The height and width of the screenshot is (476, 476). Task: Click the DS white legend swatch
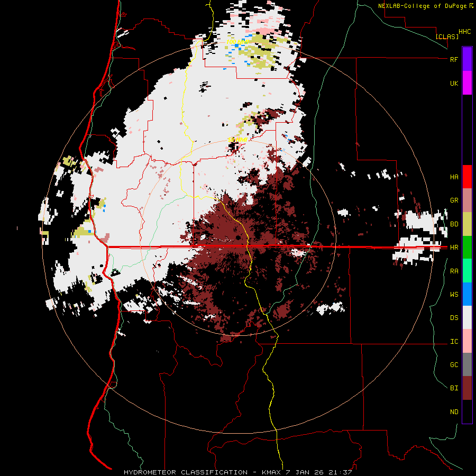467,317
